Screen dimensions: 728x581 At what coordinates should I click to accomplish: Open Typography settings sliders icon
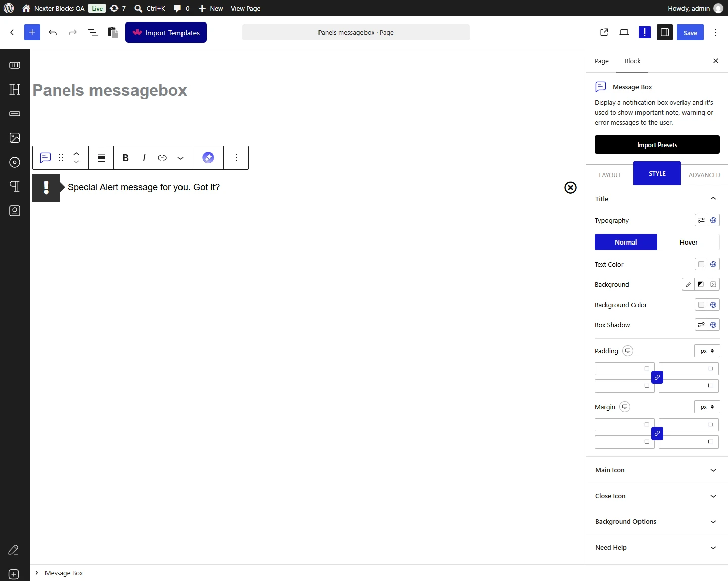click(701, 220)
